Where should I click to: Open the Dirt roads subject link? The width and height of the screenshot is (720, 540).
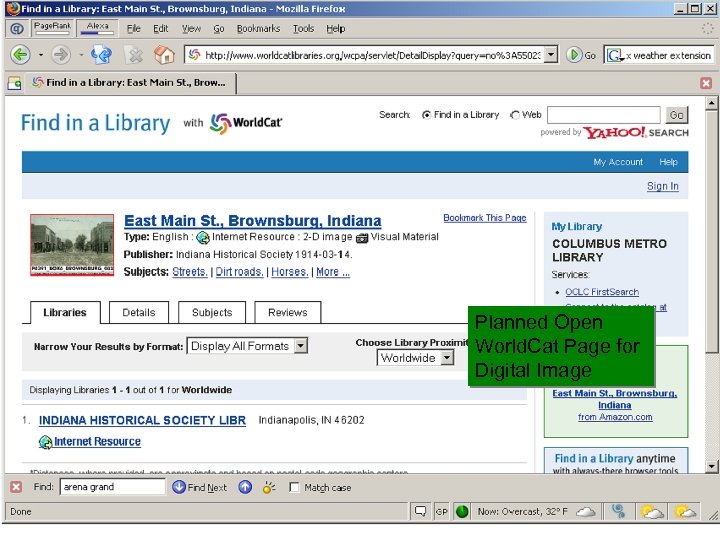pyautogui.click(x=240, y=272)
